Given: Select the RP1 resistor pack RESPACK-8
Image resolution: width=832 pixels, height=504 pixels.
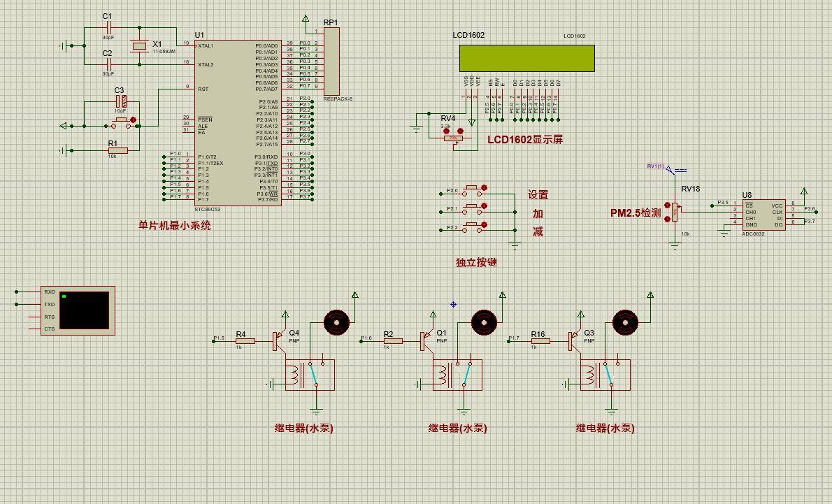Looking at the screenshot, I should (331, 62).
